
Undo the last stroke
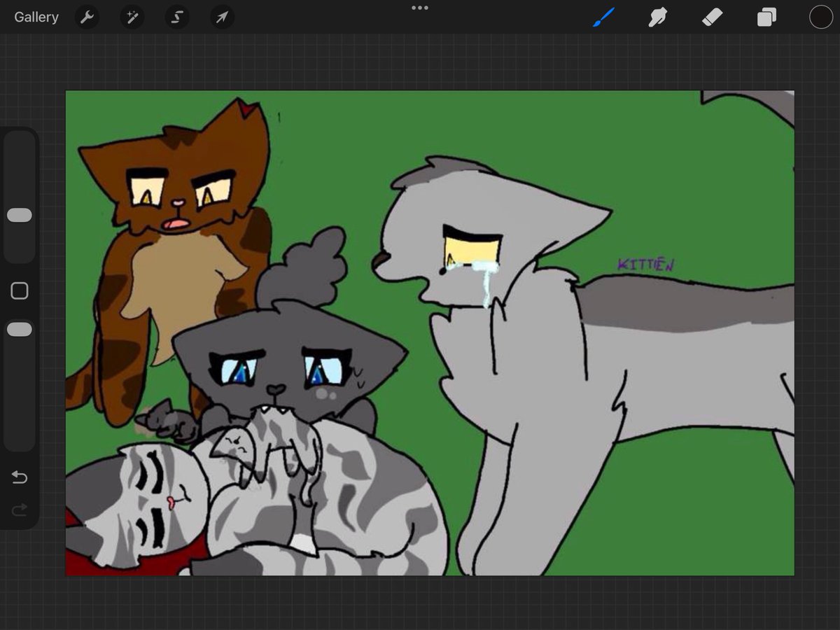coord(20,477)
